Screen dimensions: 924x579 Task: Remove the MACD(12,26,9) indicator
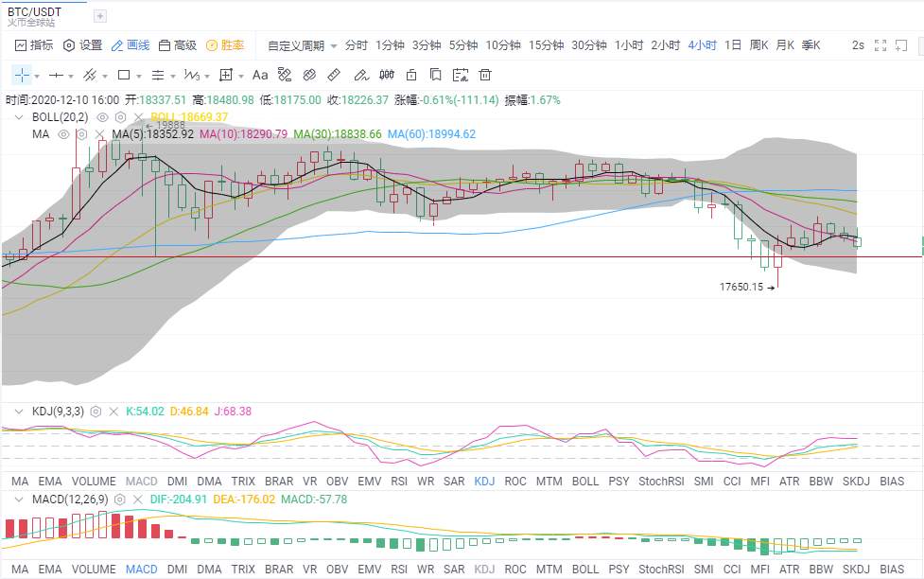pos(138,500)
